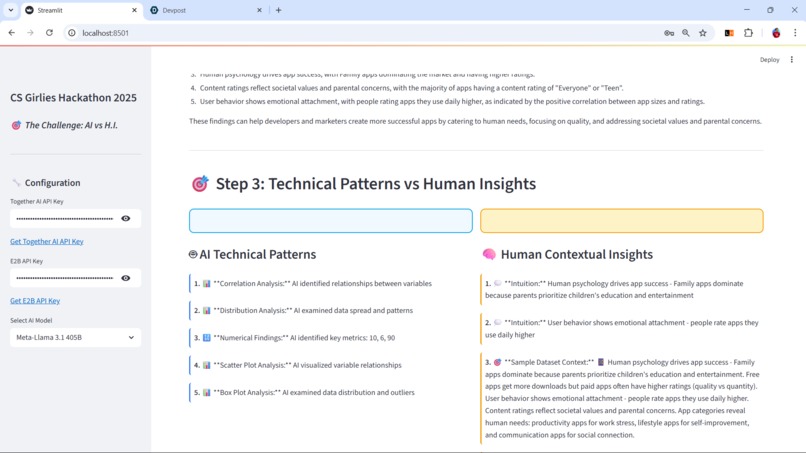Click the address bar URL localhost:8501
This screenshot has width=806, height=453.
[x=105, y=33]
